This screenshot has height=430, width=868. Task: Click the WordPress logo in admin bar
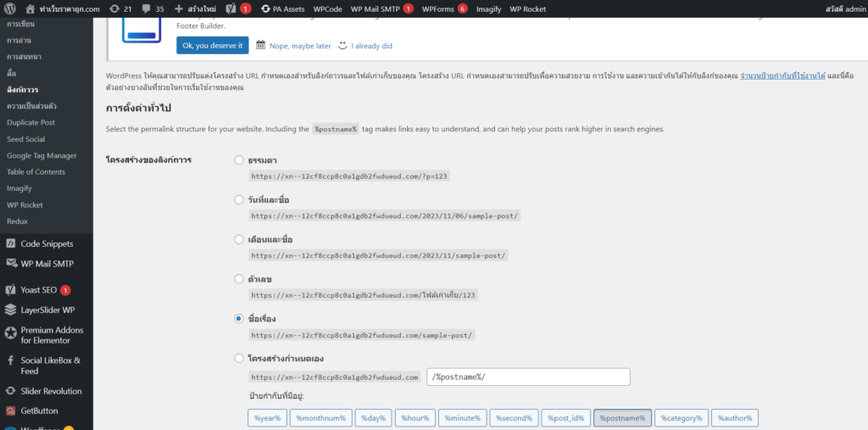click(12, 8)
